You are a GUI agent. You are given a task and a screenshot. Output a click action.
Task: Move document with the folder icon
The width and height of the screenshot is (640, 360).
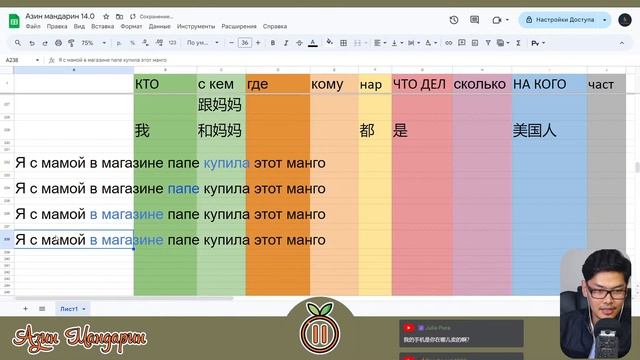pyautogui.click(x=119, y=17)
